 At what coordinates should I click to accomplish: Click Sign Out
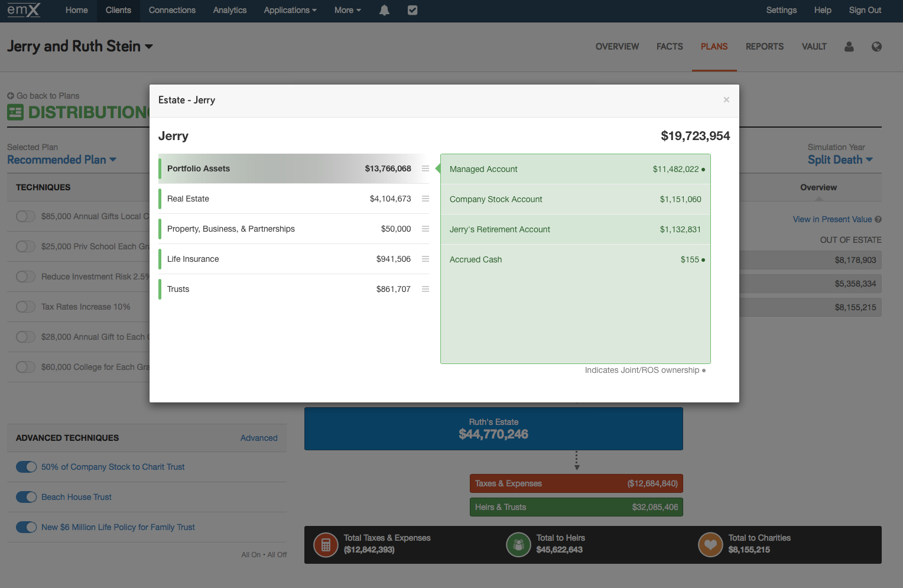865,10
